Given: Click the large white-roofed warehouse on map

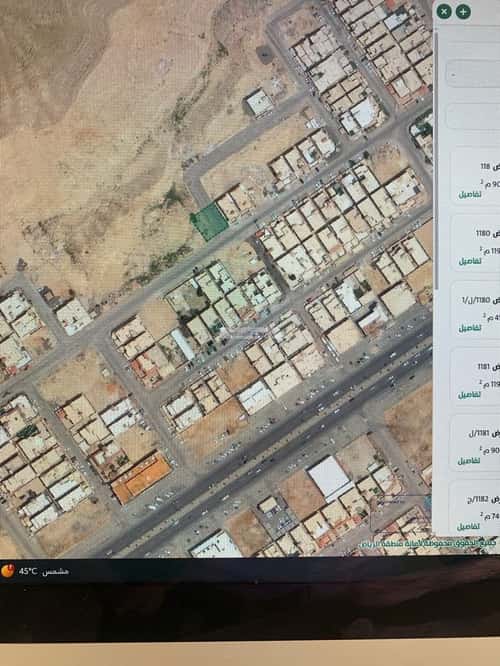Looking at the screenshot, I should tap(330, 479).
